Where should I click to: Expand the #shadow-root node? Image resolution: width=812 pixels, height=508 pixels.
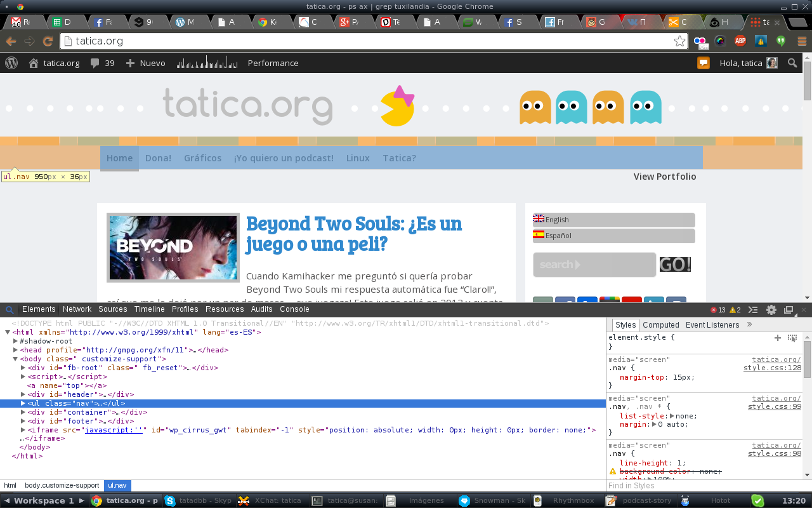(16, 341)
